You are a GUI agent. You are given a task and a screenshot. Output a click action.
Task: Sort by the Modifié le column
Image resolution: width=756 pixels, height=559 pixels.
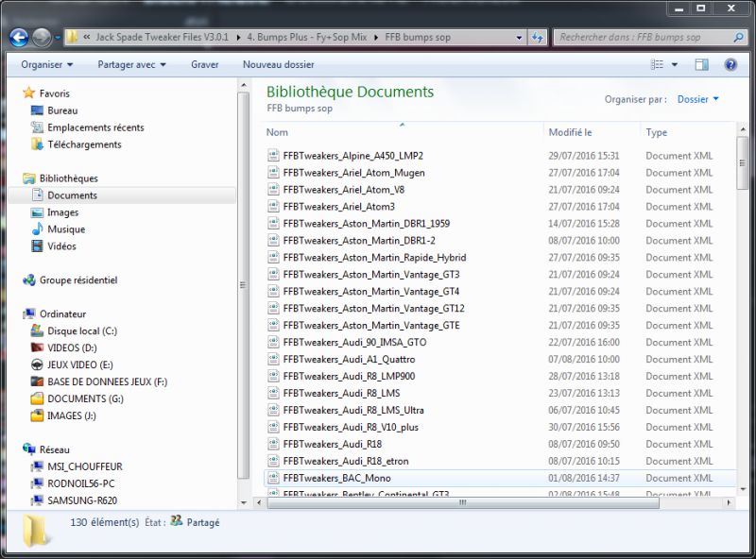(x=570, y=132)
